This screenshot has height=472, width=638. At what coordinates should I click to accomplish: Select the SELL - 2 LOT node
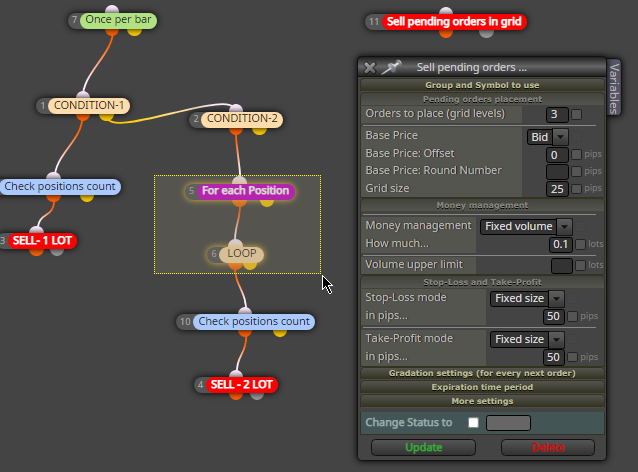(242, 384)
